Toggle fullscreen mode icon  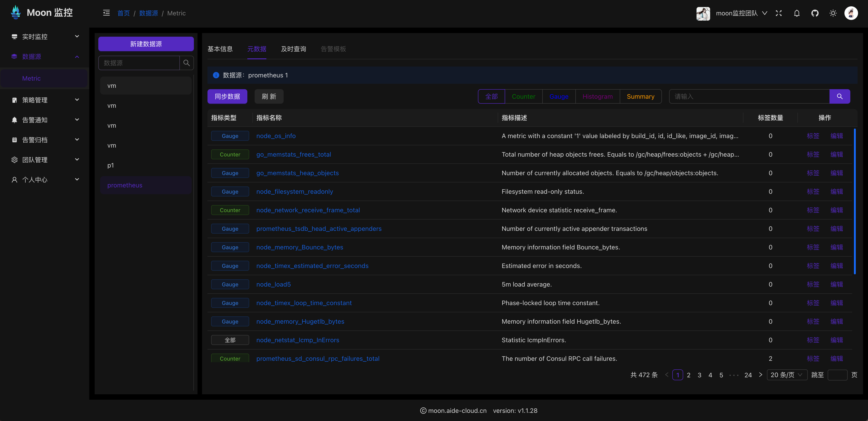pos(779,13)
